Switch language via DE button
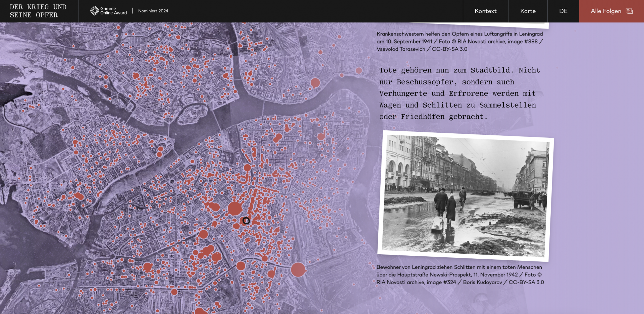The image size is (644, 314). tap(563, 11)
